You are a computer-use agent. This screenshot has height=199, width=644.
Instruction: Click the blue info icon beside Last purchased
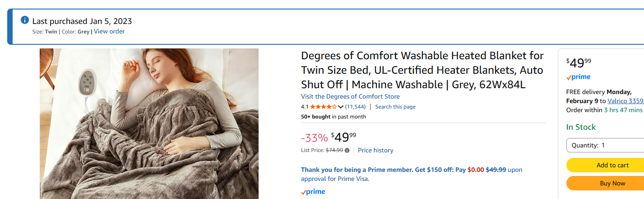(x=25, y=20)
